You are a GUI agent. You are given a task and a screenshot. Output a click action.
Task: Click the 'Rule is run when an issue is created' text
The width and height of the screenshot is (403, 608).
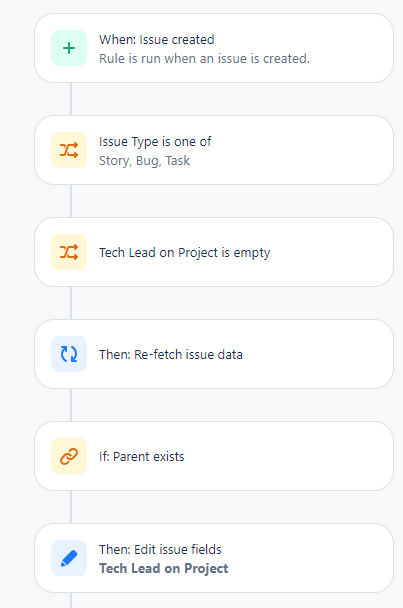(204, 59)
